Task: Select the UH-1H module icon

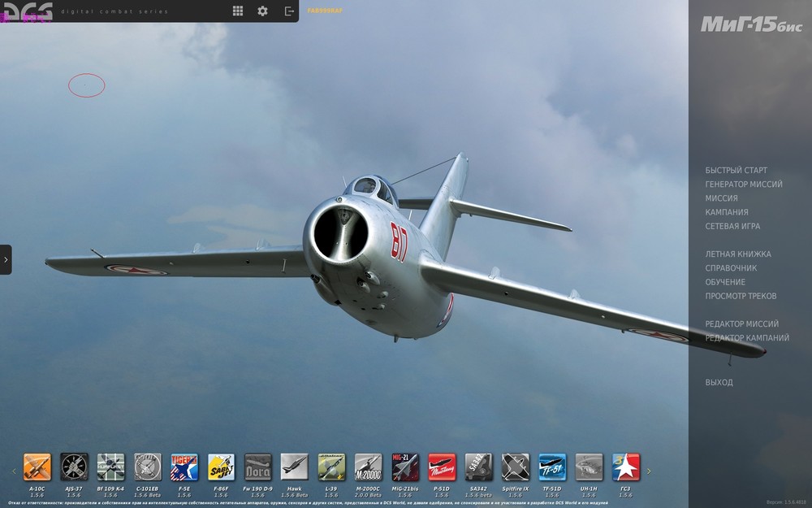Action: click(589, 467)
